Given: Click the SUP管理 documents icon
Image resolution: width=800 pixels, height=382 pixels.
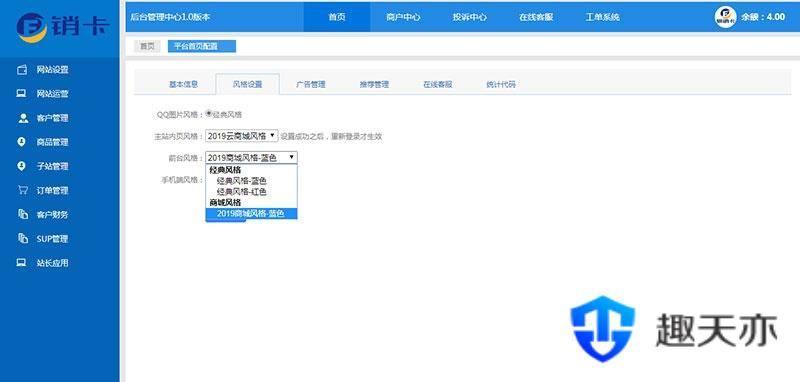Looking at the screenshot, I should pyautogui.click(x=22, y=238).
